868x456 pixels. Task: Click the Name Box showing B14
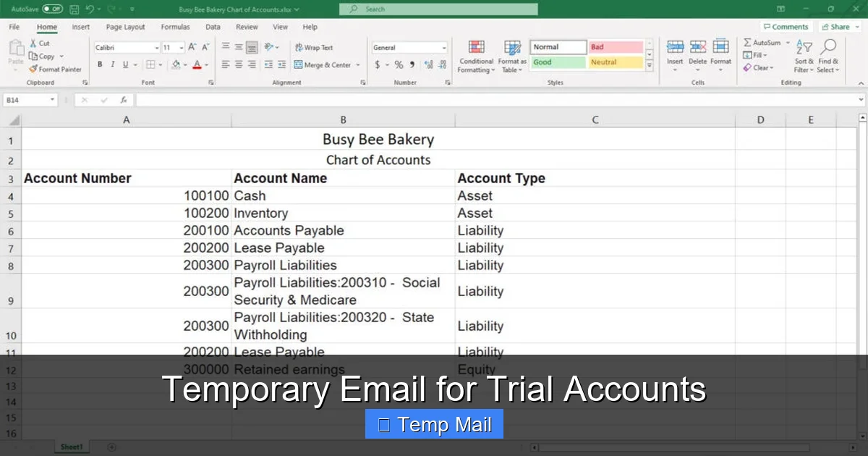click(30, 100)
